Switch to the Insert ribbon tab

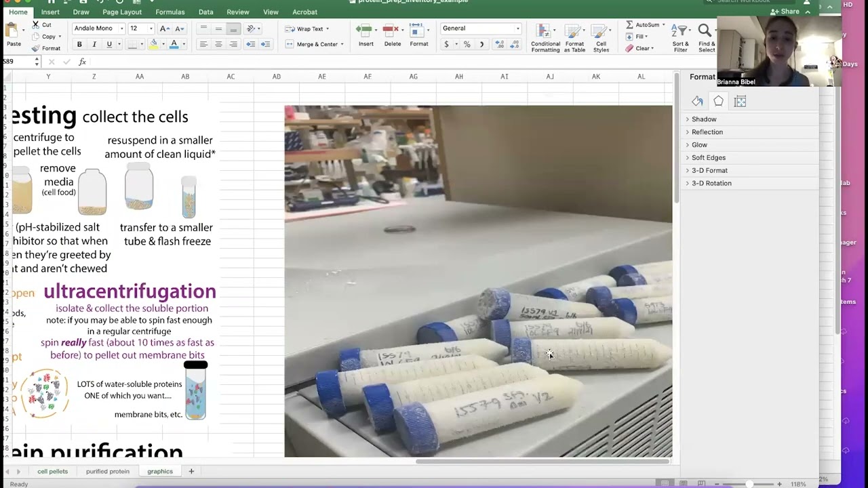click(x=50, y=12)
